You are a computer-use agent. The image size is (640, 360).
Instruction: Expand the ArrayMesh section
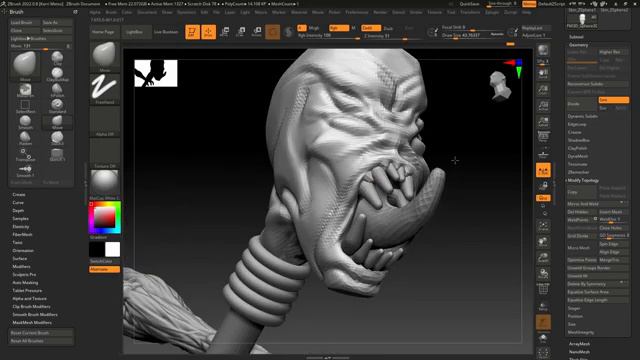[x=579, y=344]
